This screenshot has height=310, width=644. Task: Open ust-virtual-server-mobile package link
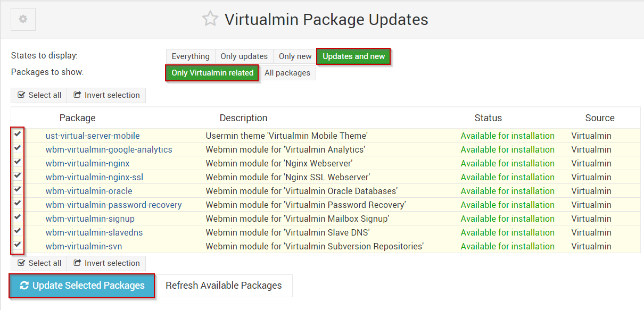pos(93,136)
